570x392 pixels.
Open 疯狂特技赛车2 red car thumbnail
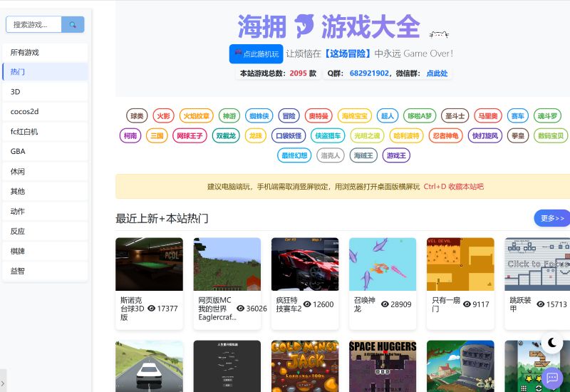point(305,264)
